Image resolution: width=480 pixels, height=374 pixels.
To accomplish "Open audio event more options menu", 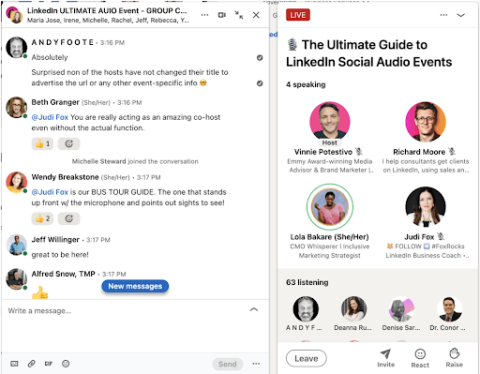I will (x=444, y=15).
